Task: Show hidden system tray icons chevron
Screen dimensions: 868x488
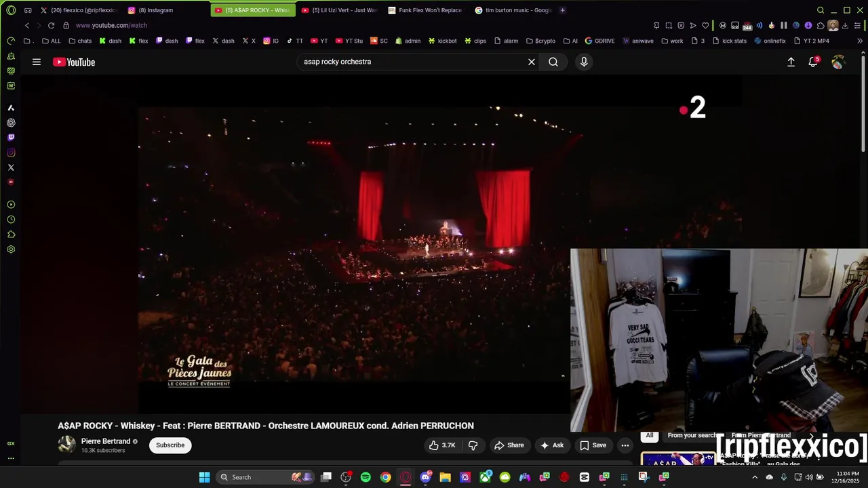Action: pos(755,477)
